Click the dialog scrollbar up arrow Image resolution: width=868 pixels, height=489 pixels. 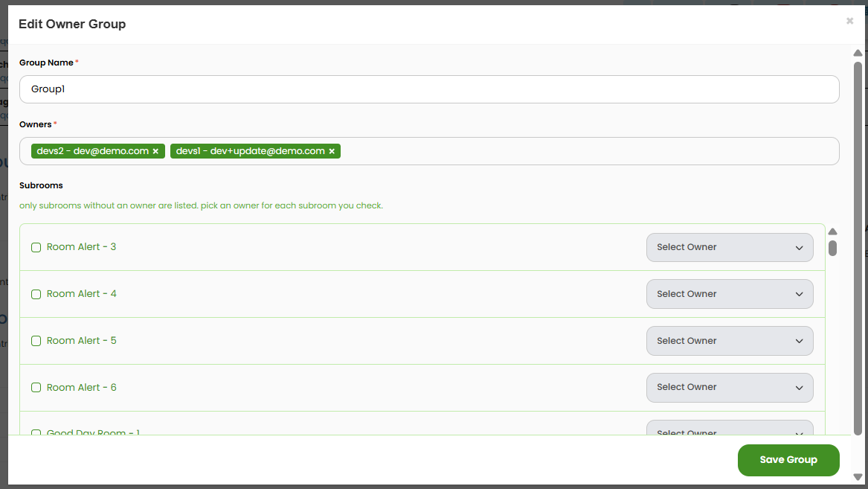click(858, 53)
